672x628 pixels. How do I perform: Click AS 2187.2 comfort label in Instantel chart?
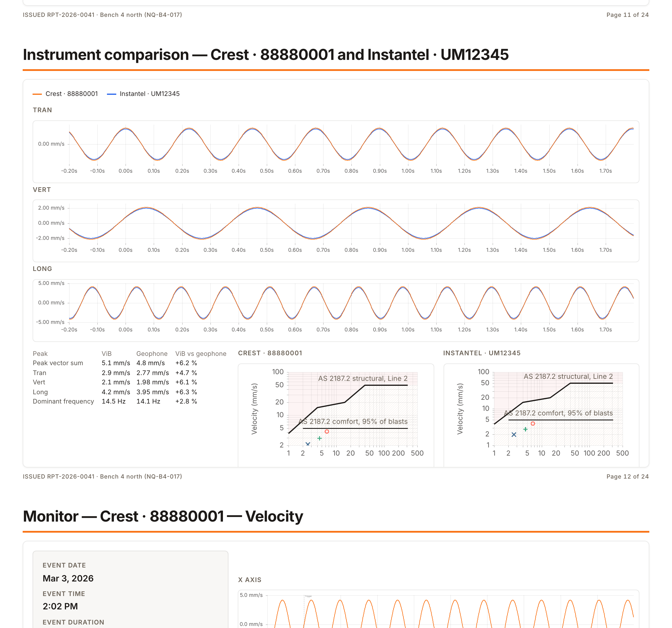tap(558, 413)
